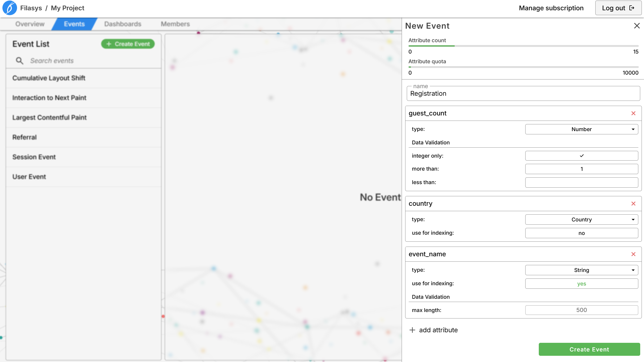This screenshot has height=362, width=644.
Task: Click the green Create Event submit button
Action: click(x=589, y=349)
